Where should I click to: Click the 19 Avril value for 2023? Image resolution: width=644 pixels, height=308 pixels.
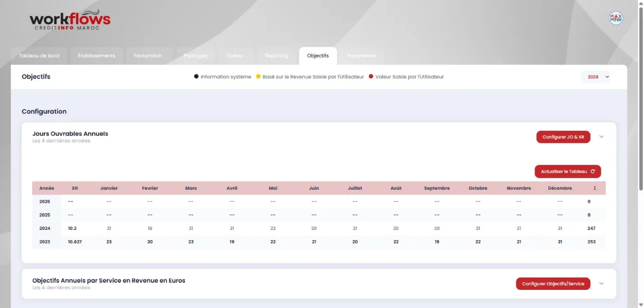[232, 242]
